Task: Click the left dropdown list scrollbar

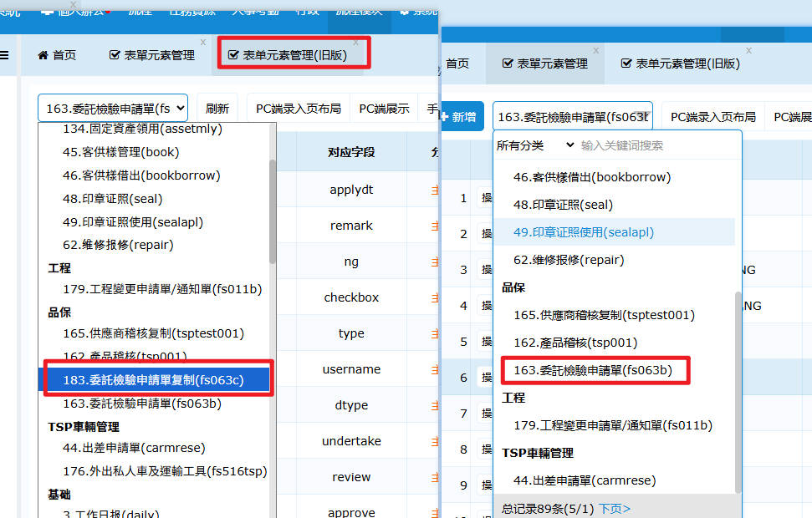Action: [x=273, y=209]
